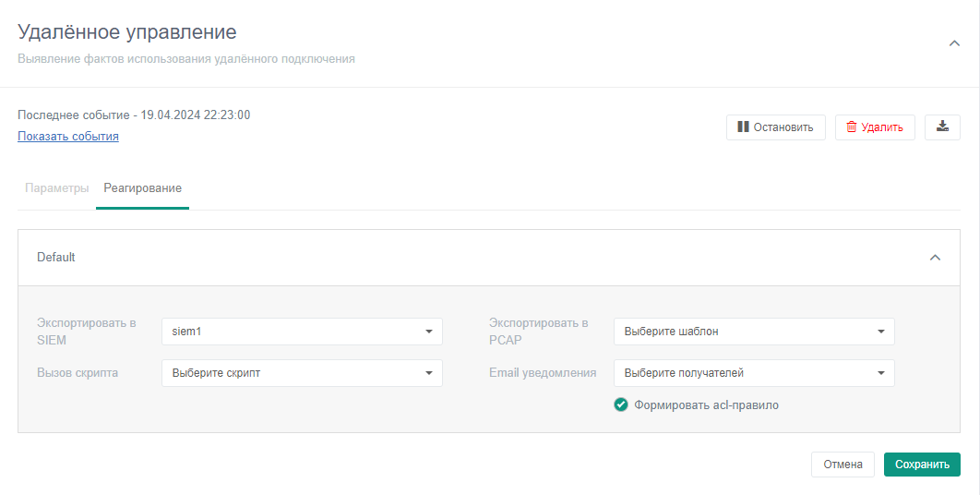Select the Реагирование tab

coord(142,188)
